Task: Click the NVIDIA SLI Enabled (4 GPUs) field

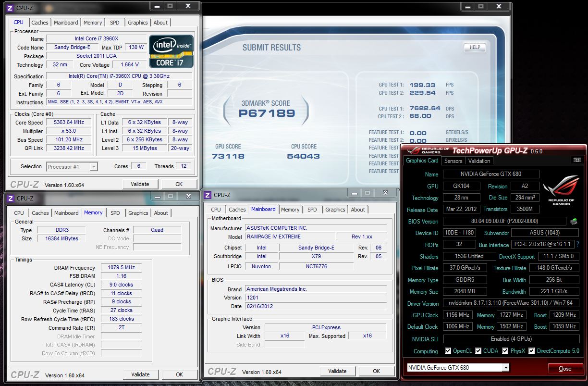Action: tap(511, 339)
